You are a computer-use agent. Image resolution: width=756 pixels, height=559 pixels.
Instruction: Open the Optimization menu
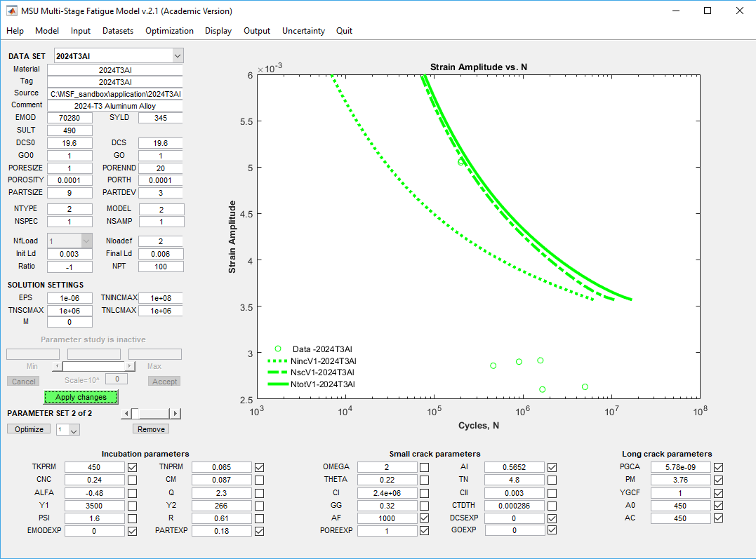(x=169, y=31)
